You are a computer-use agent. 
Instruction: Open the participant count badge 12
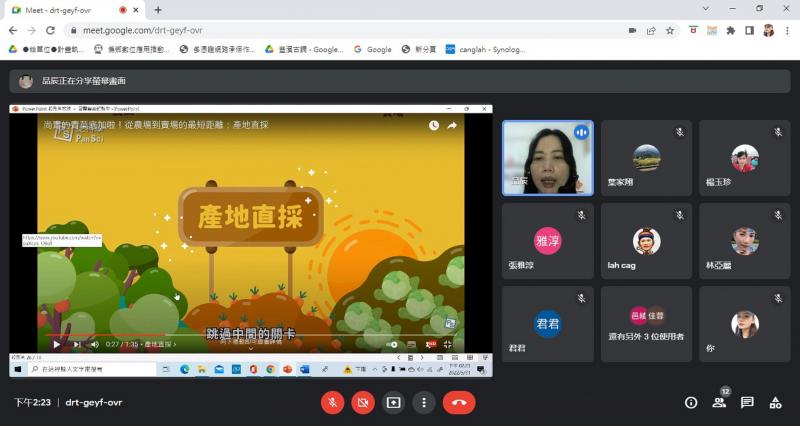coord(725,391)
